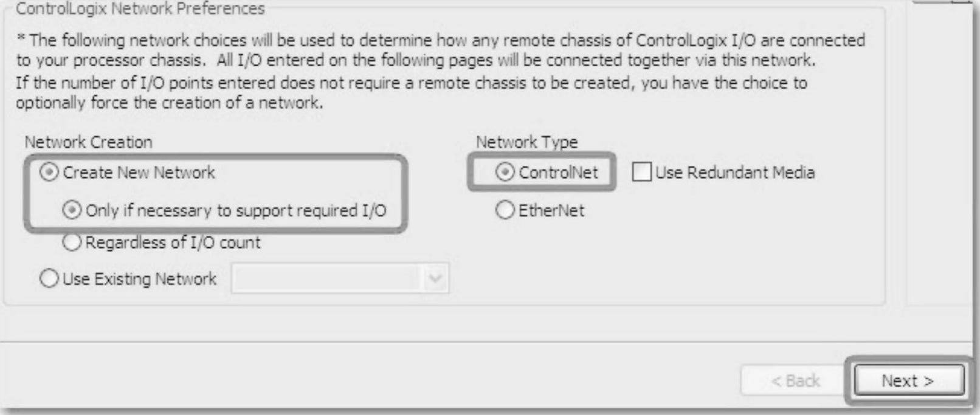
Task: Click the ControlLogix Network Preferences group heading
Action: click(140, 9)
